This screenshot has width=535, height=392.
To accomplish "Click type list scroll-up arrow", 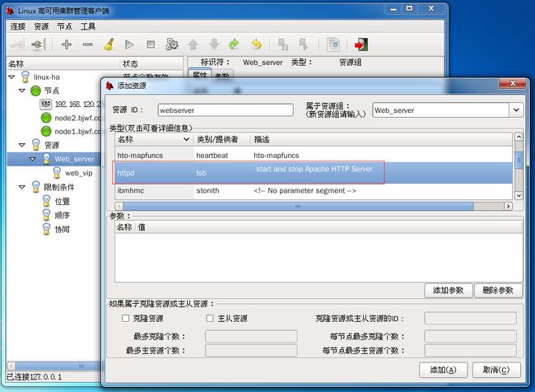I will coord(519,137).
